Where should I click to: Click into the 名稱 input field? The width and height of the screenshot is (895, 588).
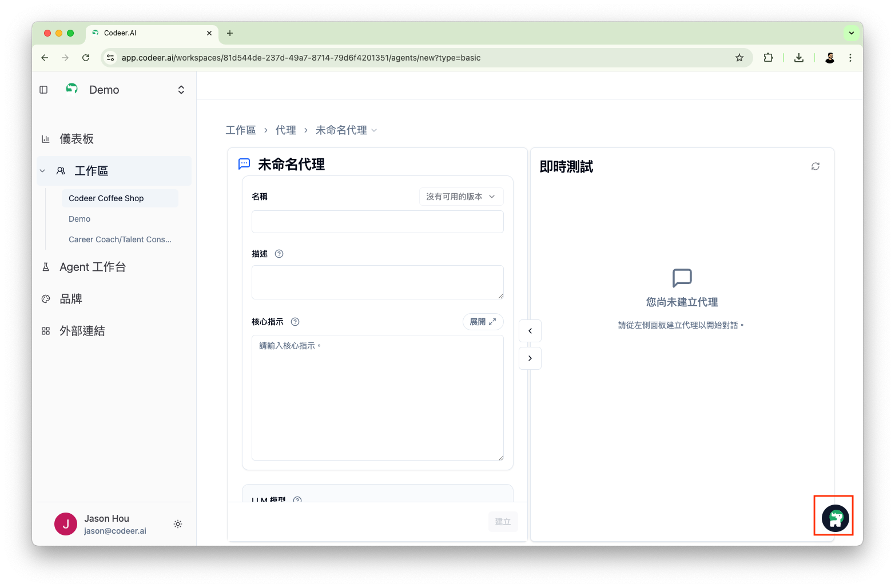377,222
